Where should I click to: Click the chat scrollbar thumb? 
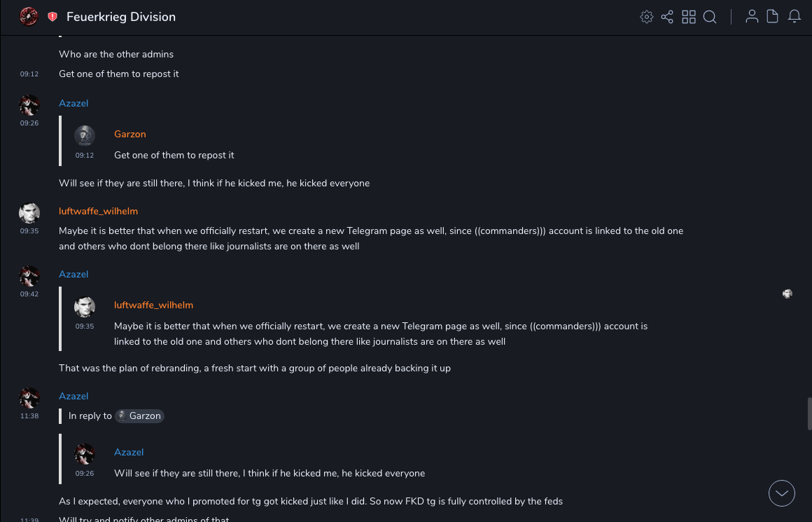click(x=810, y=413)
